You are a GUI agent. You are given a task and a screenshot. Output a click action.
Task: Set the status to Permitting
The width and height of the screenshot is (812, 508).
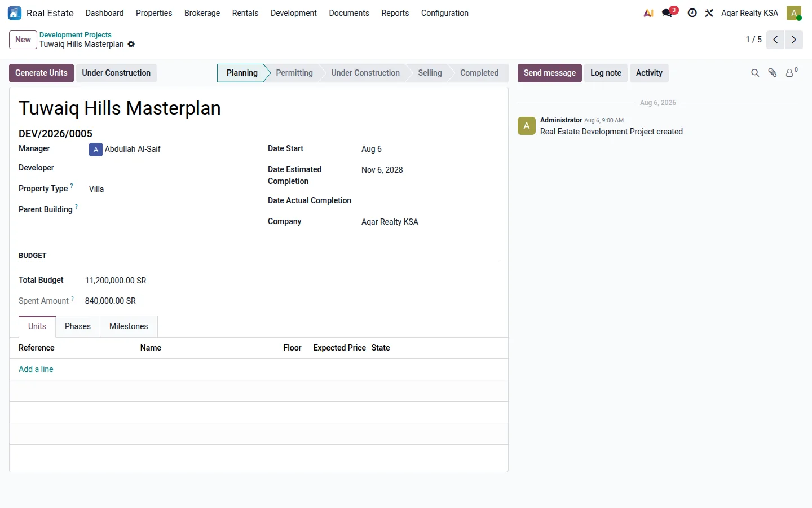(294, 73)
